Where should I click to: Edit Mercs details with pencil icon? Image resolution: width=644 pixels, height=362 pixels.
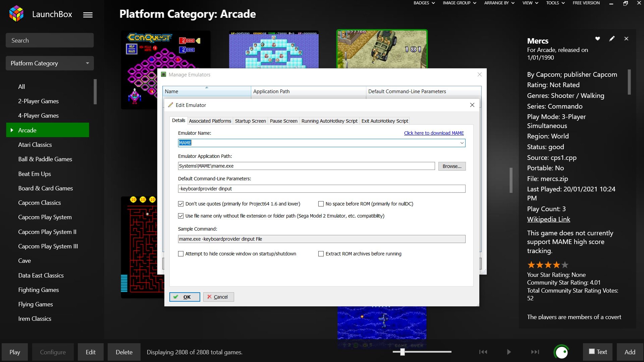[x=612, y=39]
